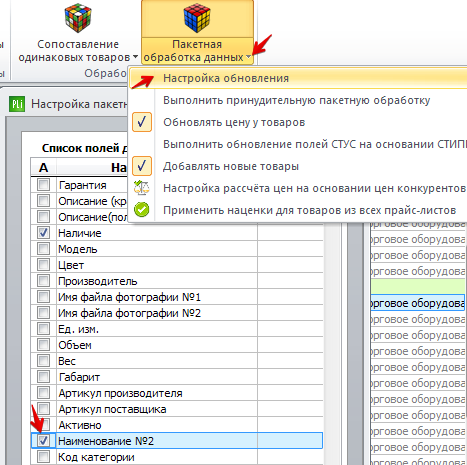Open the Сопоставление одинаковых товаров dropdown arrow
Viewport: 467px width, 465px height.
(x=135, y=57)
